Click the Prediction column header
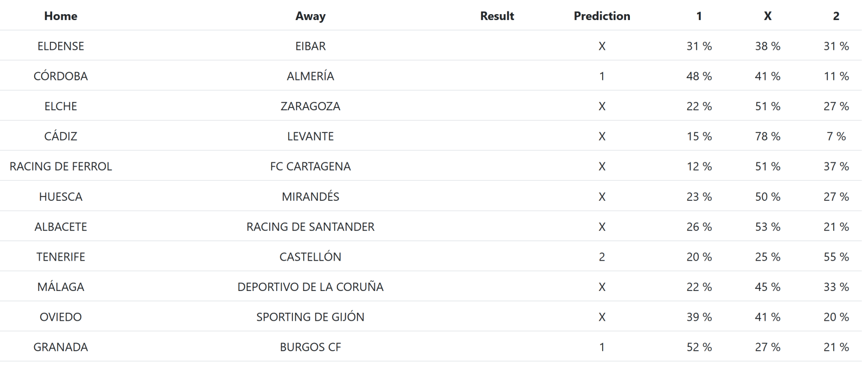The image size is (868, 367). coord(602,16)
